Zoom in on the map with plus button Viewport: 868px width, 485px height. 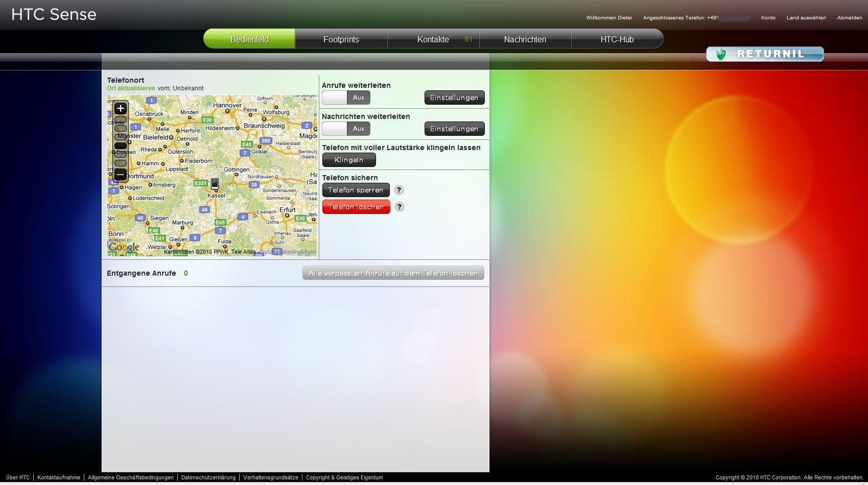(121, 108)
